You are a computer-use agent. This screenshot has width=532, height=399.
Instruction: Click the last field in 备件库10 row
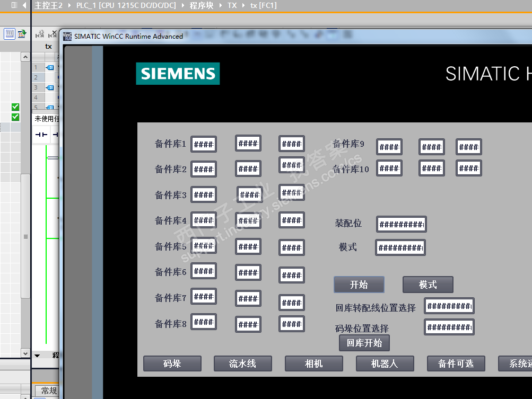469,168
